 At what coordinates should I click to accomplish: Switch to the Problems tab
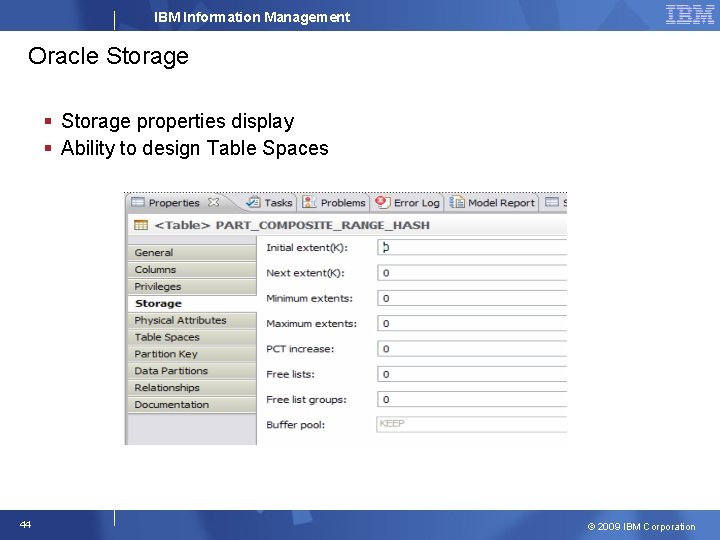(x=334, y=202)
